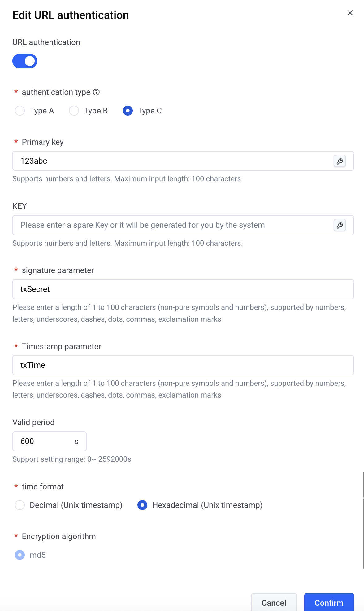
Task: Click the Edit URL authentication title
Action: [71, 15]
